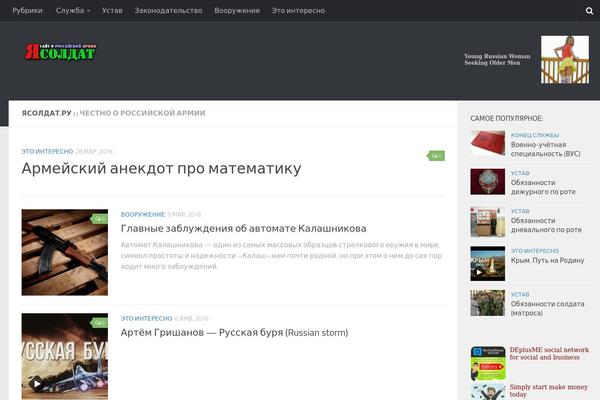Open article Армейский анекдот про математику
The width and height of the screenshot is (600, 400).
(x=161, y=168)
